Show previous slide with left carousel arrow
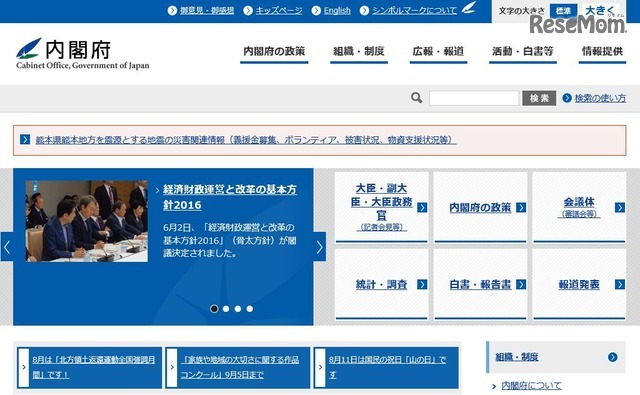Screen dimensions: 640x395 coord(7,247)
